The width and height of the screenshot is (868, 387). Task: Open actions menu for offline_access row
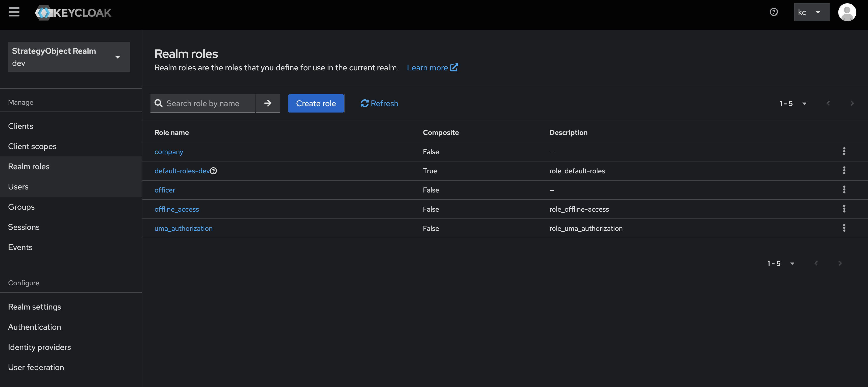pyautogui.click(x=844, y=209)
